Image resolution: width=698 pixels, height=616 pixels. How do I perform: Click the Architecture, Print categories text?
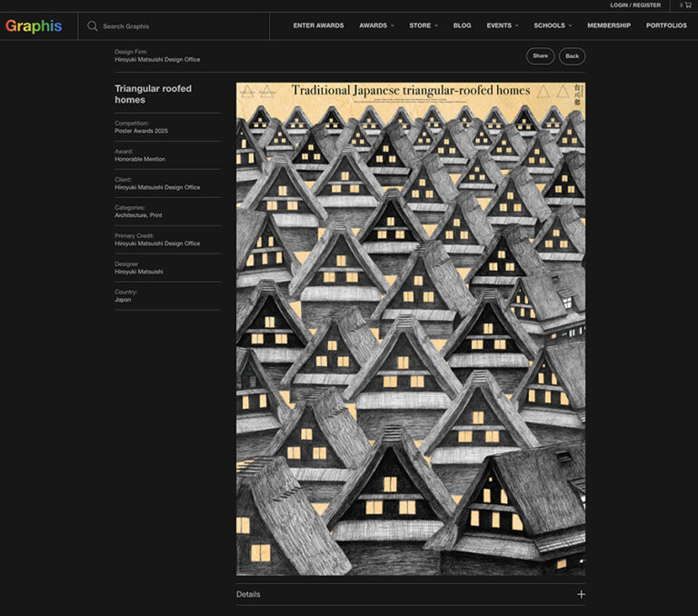[x=138, y=215]
